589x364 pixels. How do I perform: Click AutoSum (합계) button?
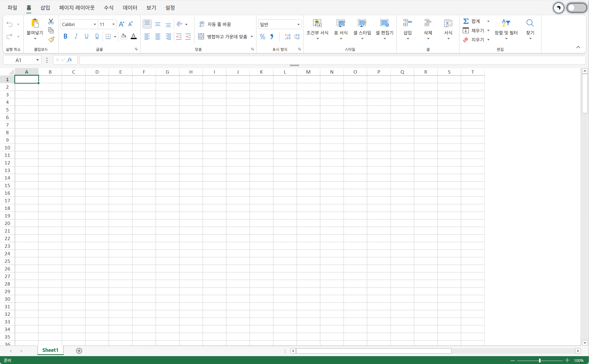click(x=472, y=21)
